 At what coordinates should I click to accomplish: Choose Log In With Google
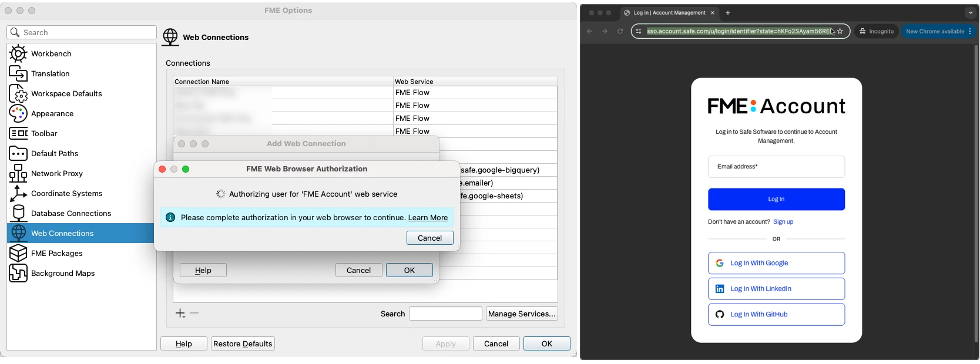(776, 263)
